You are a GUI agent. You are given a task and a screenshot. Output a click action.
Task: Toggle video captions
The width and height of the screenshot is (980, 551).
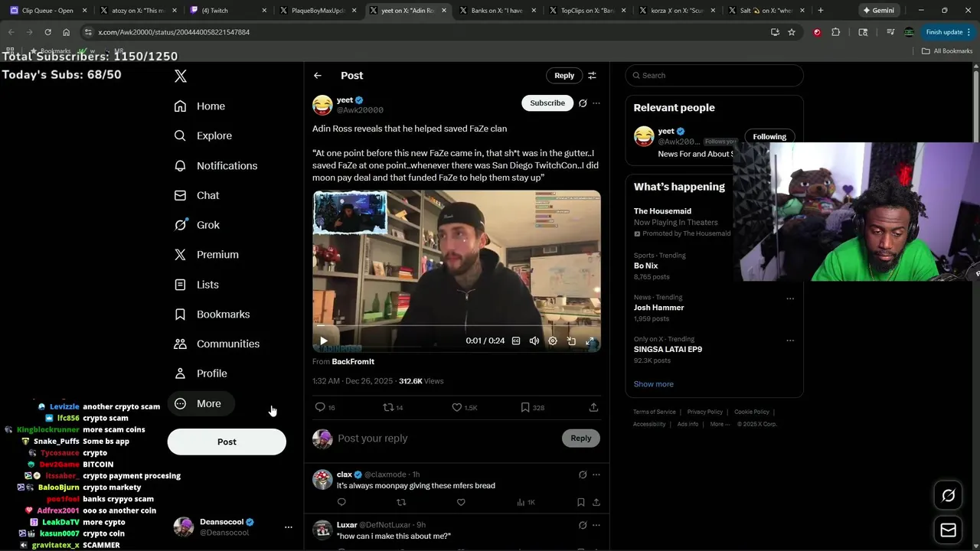(516, 341)
